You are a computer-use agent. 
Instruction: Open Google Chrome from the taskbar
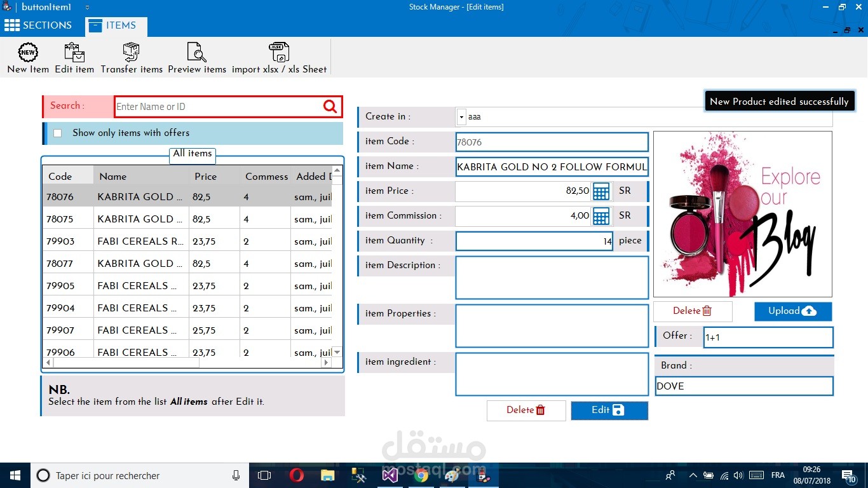[x=421, y=475]
